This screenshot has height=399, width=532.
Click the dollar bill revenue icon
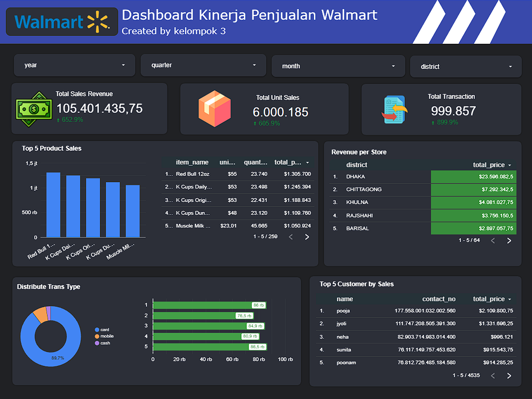pyautogui.click(x=34, y=109)
